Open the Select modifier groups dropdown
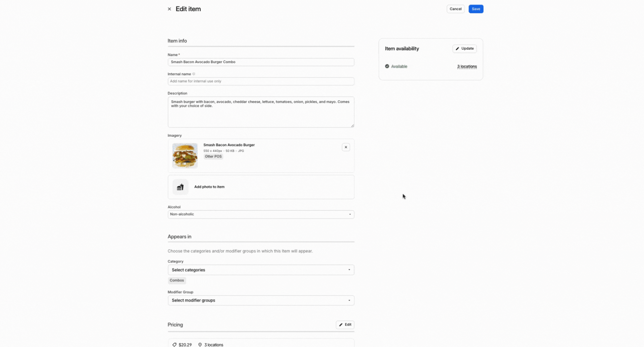This screenshot has height=347, width=644. pos(261,300)
